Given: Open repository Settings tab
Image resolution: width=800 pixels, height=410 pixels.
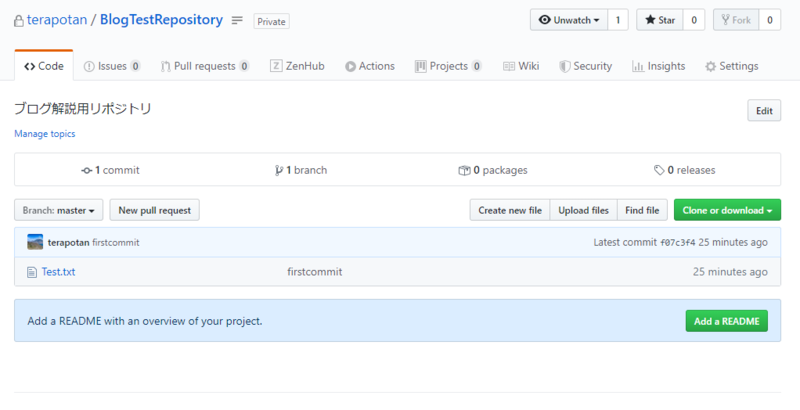Looking at the screenshot, I should click(x=732, y=66).
